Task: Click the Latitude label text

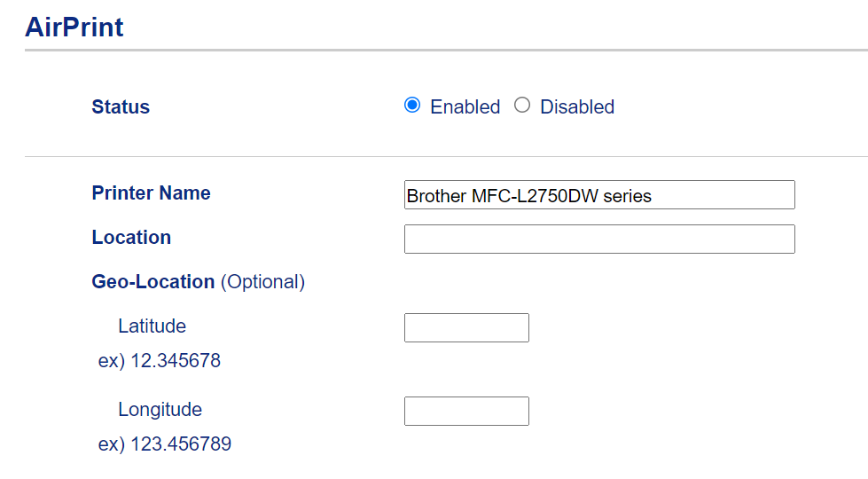Action: [x=152, y=326]
